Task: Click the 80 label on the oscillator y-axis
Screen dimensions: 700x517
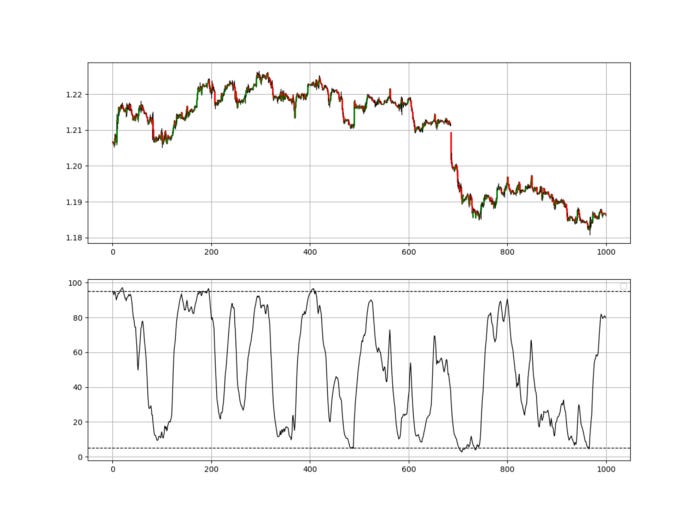Action: pos(78,318)
